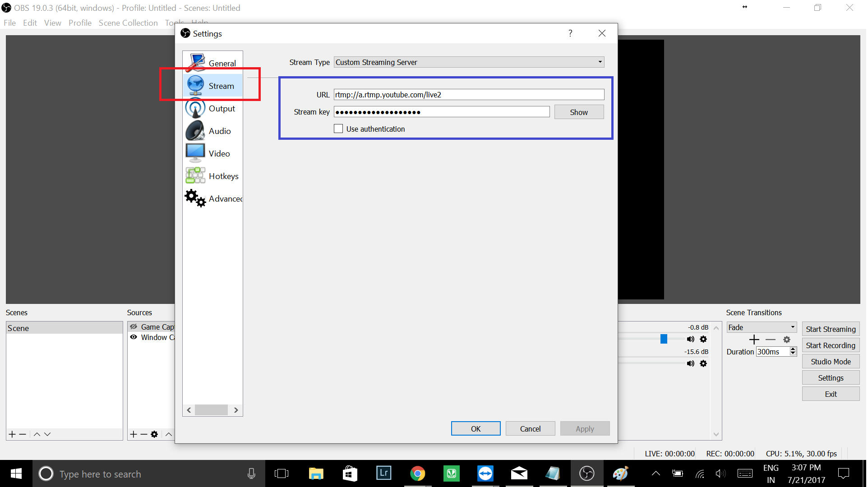Open the Output settings section
Screen dimensions: 868x487
coord(212,108)
